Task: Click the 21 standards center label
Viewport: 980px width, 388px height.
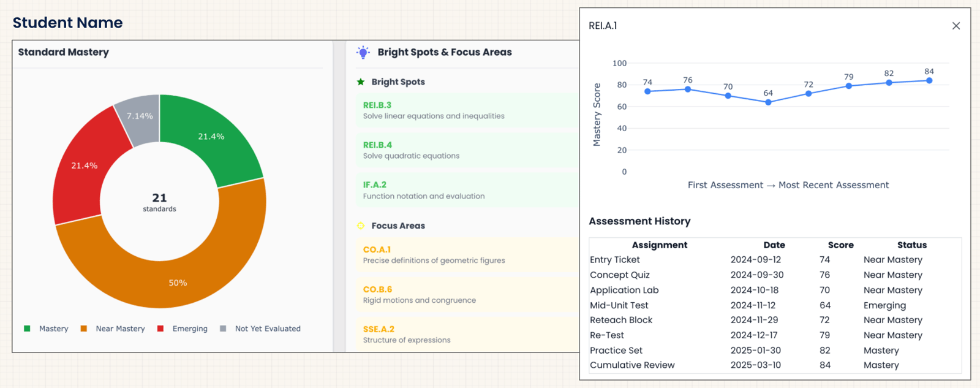Action: pos(159,202)
